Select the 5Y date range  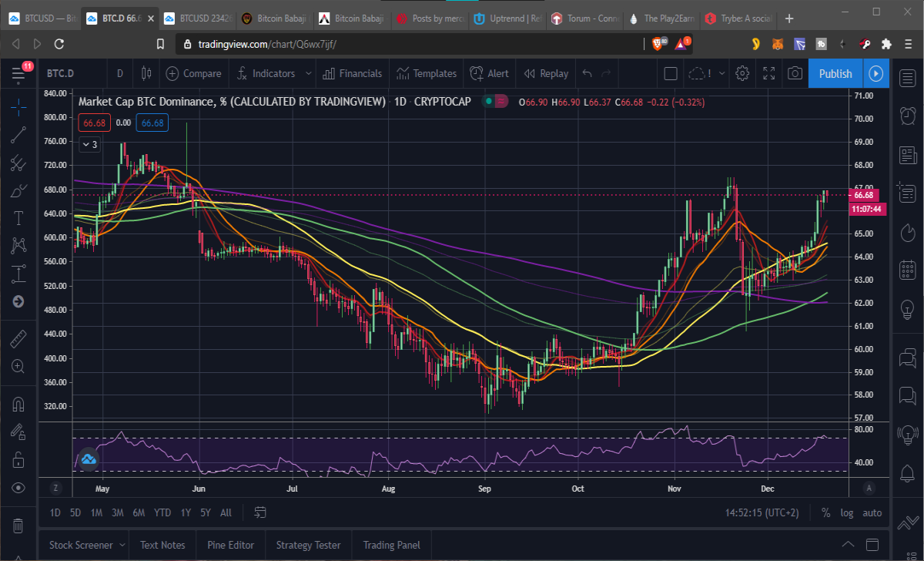click(206, 512)
